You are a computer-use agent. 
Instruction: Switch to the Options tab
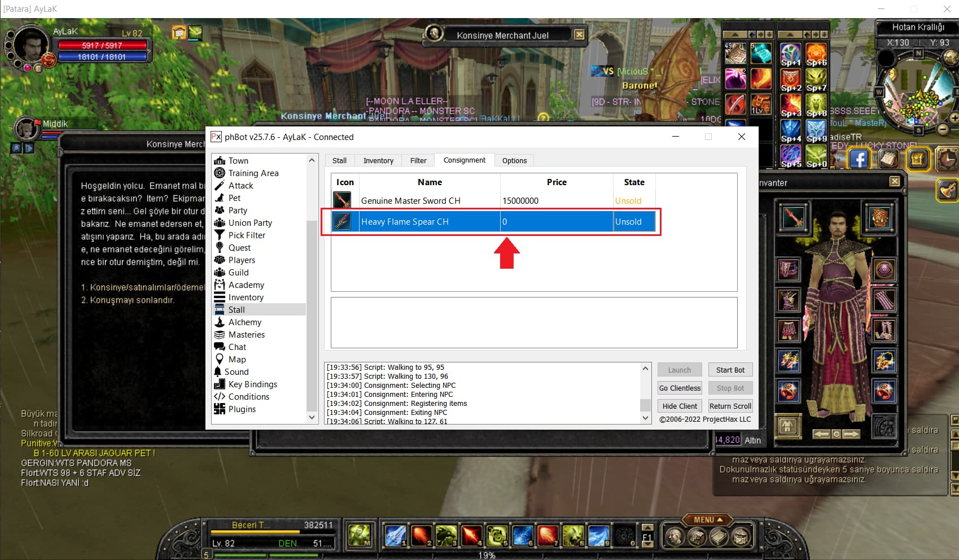pos(514,161)
